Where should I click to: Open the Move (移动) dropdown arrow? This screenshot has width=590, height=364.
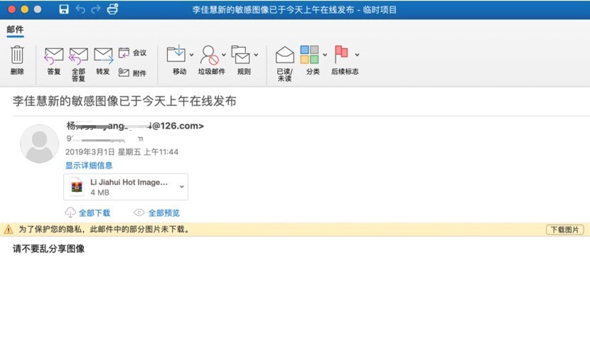click(x=191, y=55)
